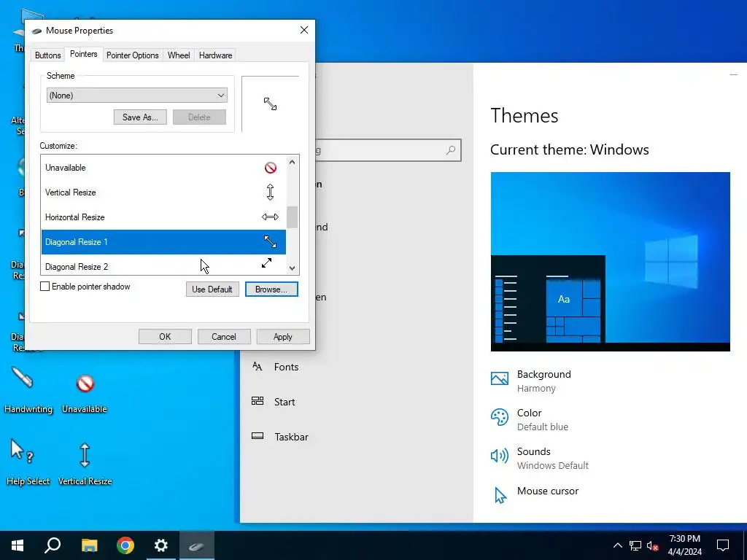
Task: Click the Settings search magnifier icon
Action: tap(450, 150)
